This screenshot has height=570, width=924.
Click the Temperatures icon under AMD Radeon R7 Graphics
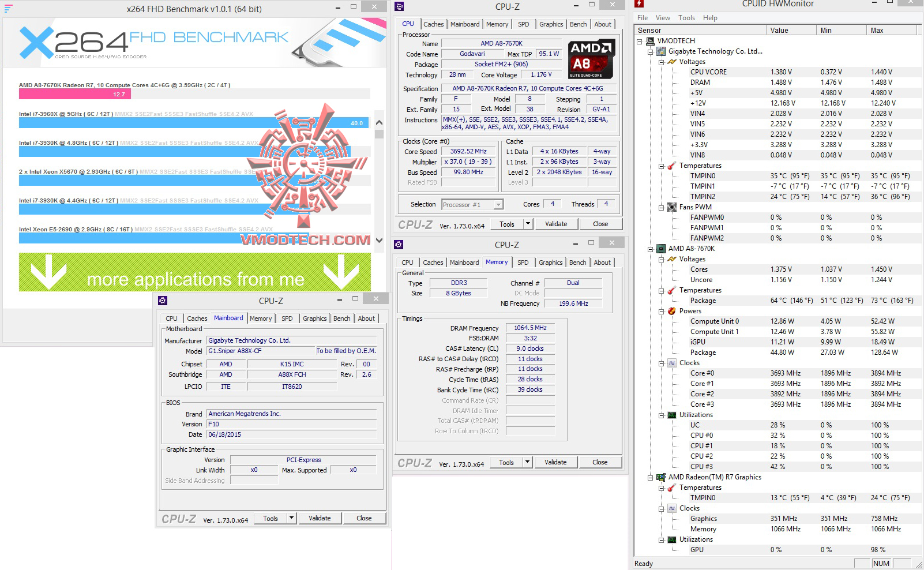click(x=672, y=487)
